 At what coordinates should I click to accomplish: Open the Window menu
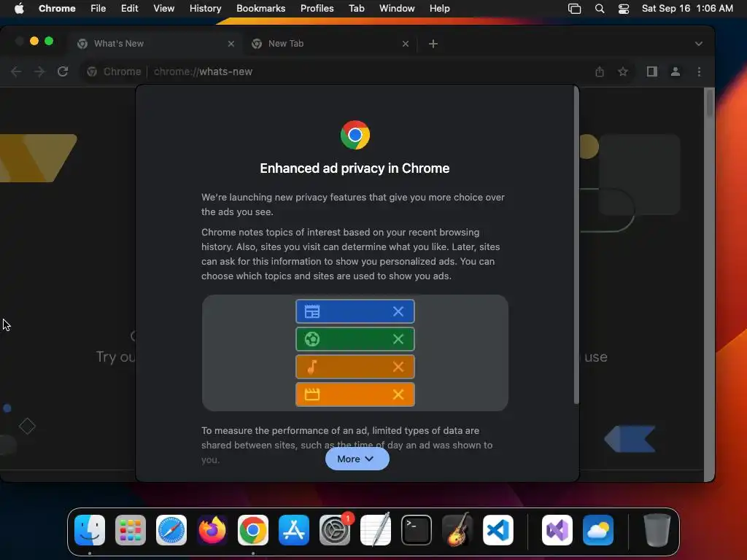397,9
